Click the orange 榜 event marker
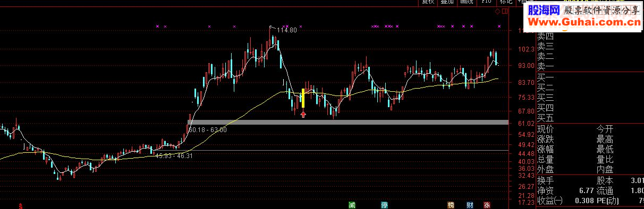The width and height of the screenshot is (644, 209). 451,205
